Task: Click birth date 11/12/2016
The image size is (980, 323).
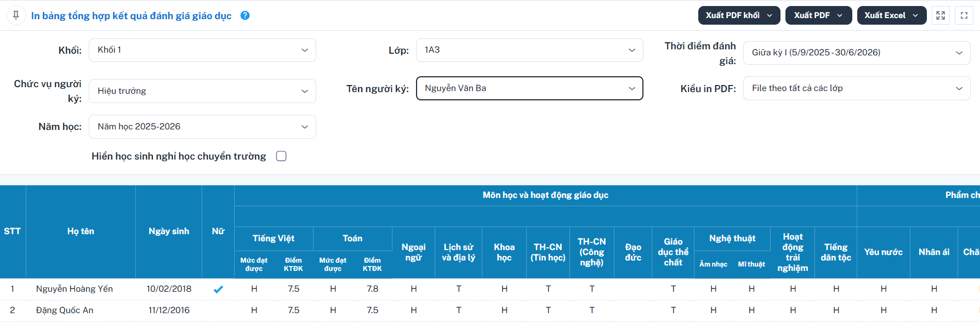Action: pos(169,310)
